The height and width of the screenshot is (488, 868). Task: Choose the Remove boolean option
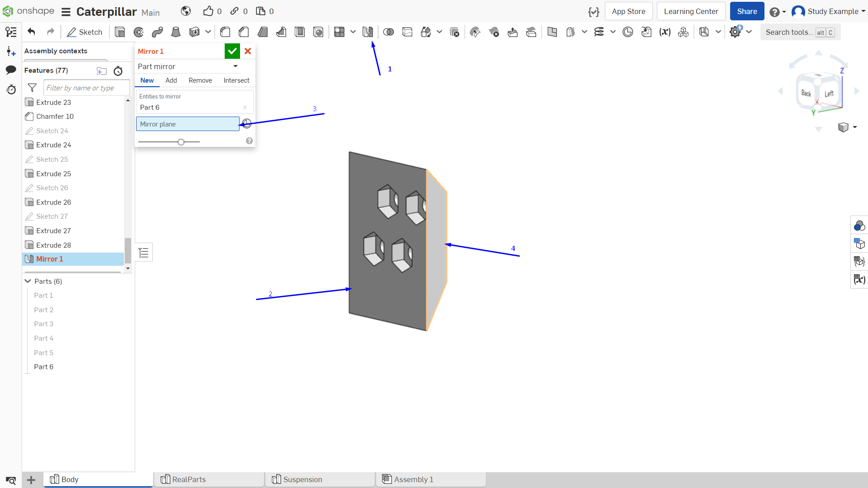pyautogui.click(x=200, y=80)
